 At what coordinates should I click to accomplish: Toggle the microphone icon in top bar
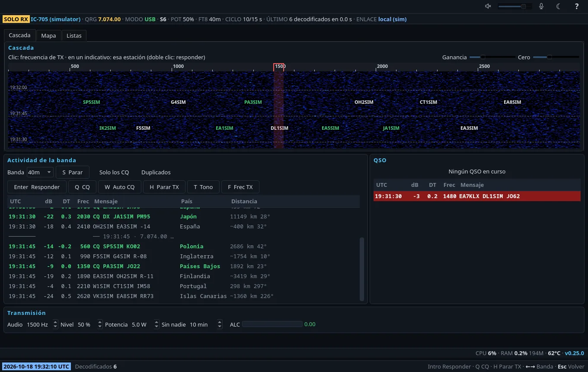[x=541, y=6]
